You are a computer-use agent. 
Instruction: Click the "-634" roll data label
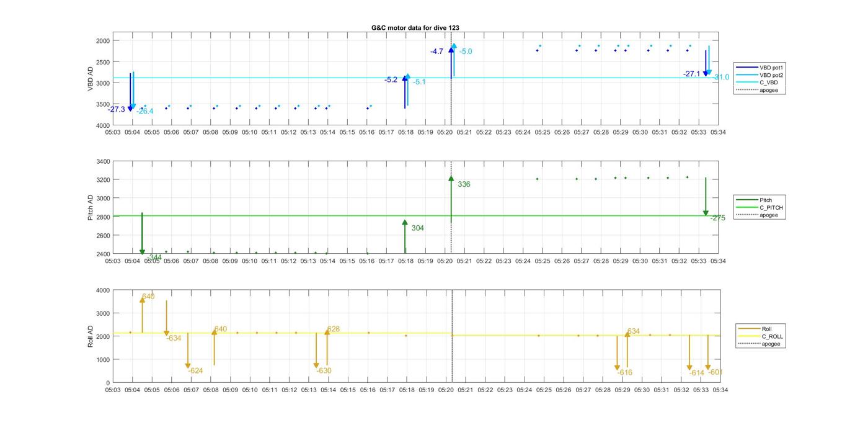tap(174, 338)
